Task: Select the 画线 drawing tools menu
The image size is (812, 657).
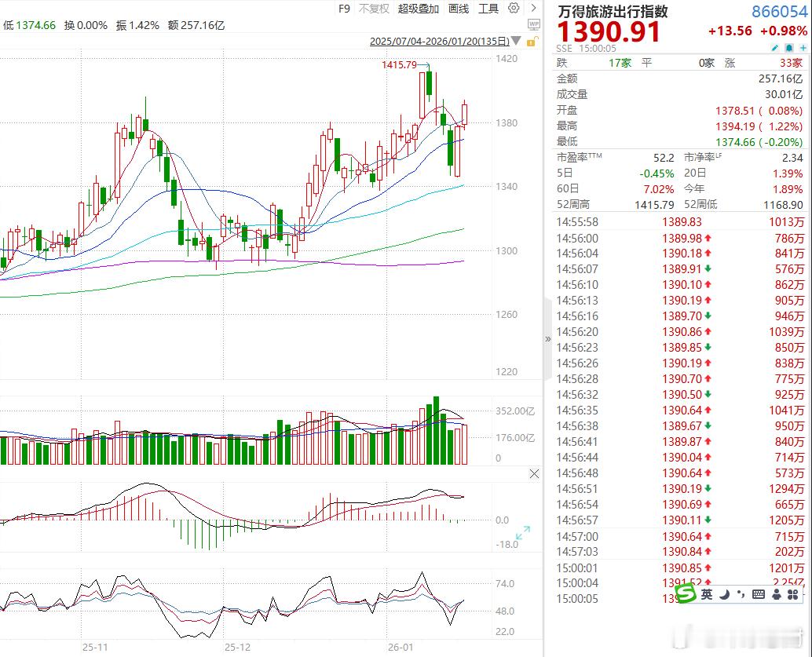Action: 459,9
